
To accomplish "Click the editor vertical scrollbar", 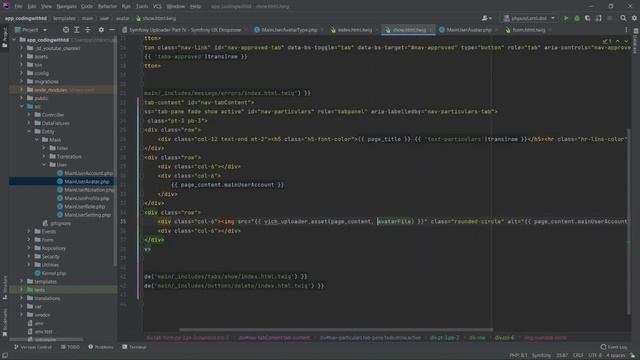I will coord(629,221).
